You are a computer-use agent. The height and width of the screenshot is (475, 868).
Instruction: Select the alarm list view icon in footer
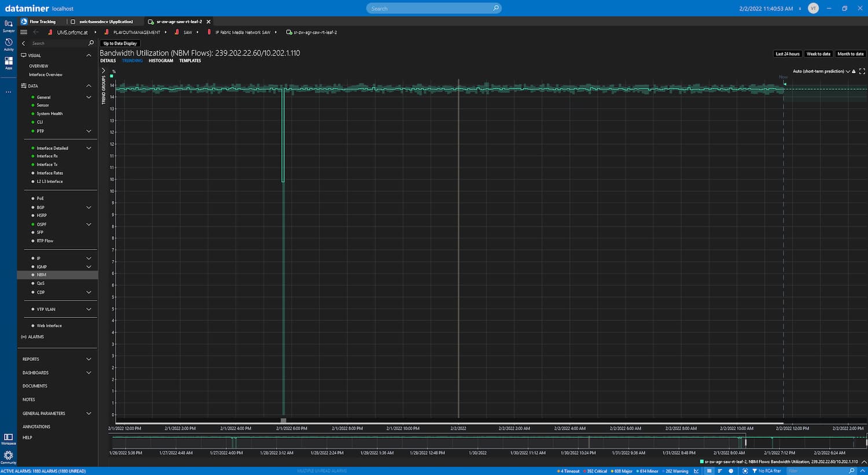709,471
